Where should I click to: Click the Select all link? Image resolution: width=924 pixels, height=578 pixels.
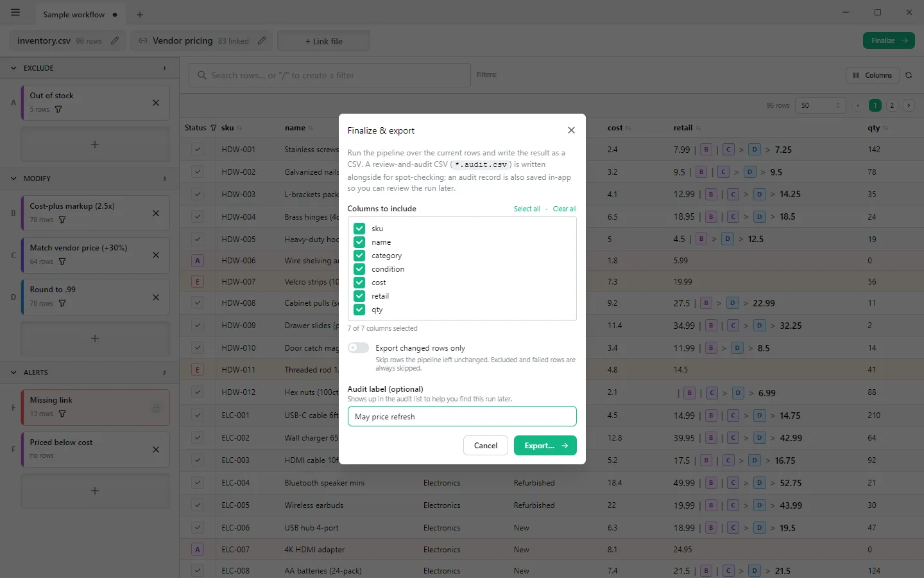coord(527,209)
